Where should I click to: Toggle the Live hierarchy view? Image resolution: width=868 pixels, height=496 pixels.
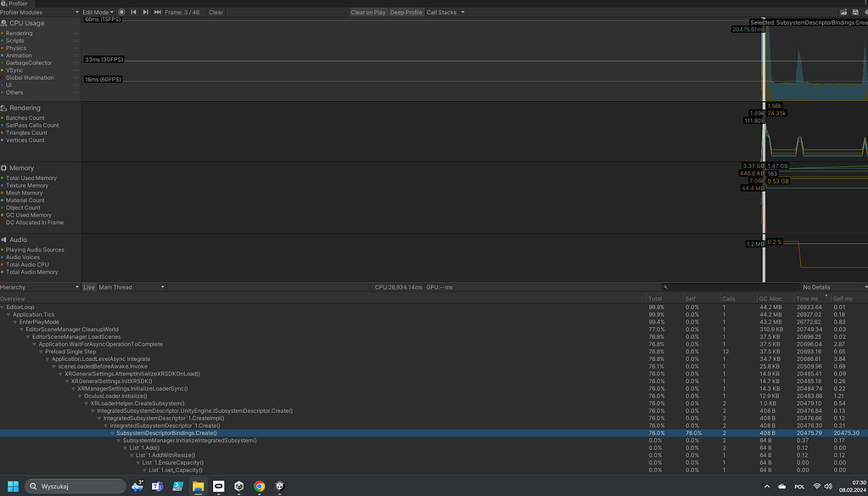click(x=89, y=287)
